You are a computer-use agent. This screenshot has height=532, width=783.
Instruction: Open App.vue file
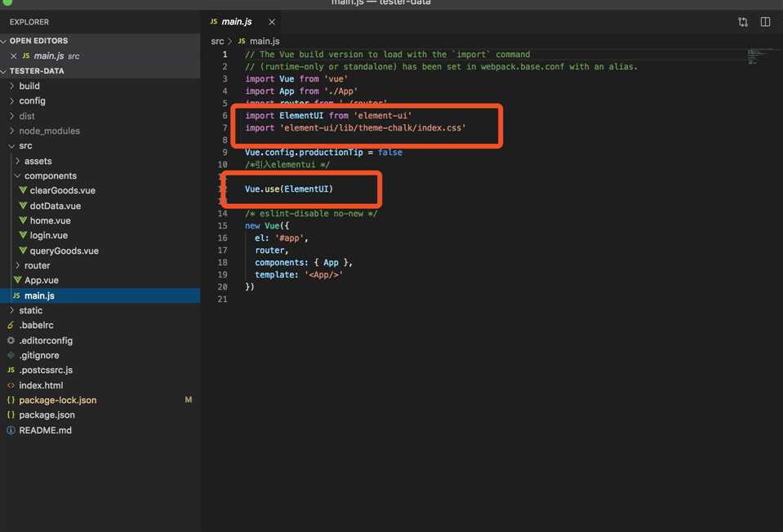100,281
